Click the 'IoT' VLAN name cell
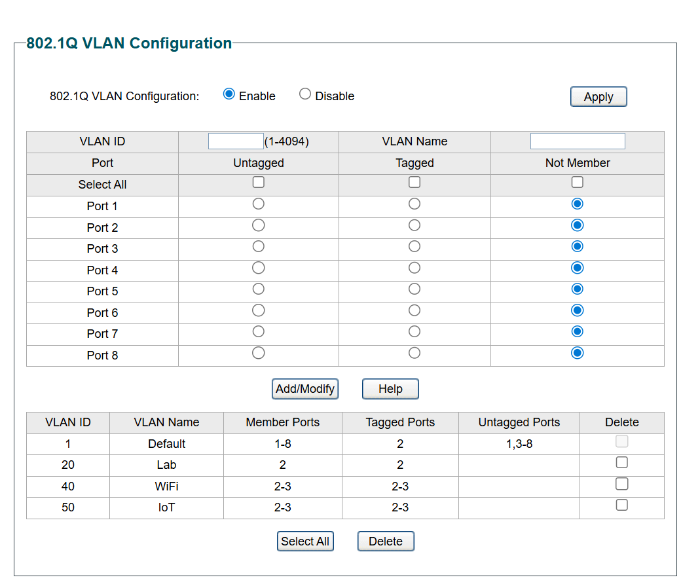This screenshot has width=700, height=588. (x=166, y=507)
